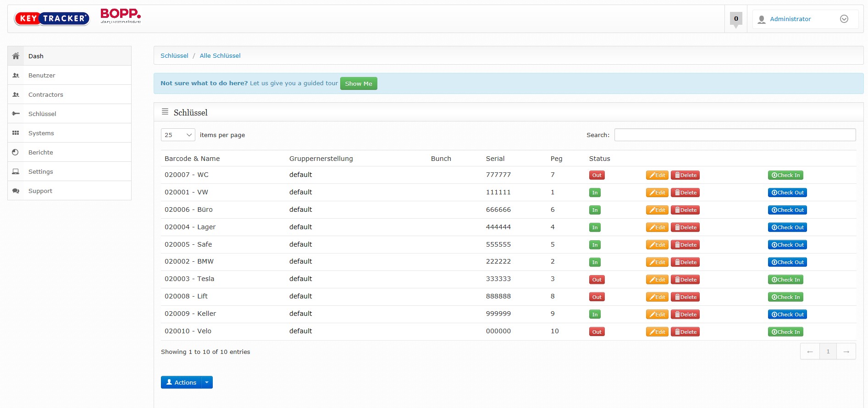Click the Berichte chart icon
This screenshot has height=408, width=868.
(16, 152)
